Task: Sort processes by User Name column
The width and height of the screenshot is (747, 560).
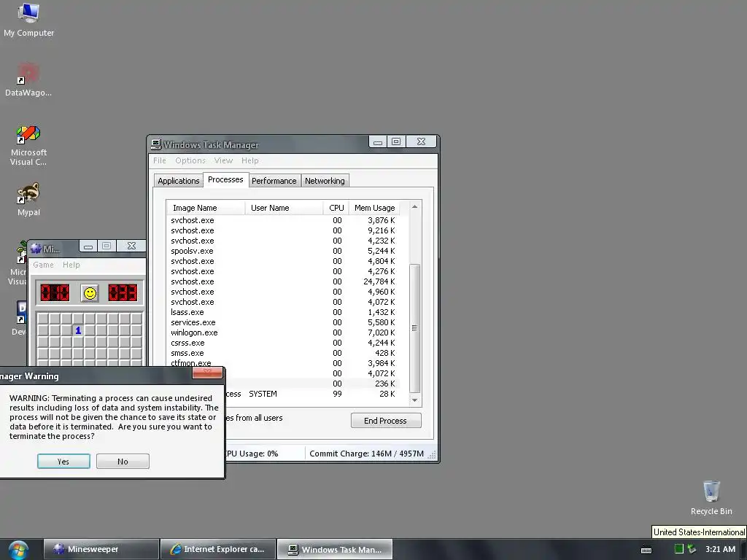Action: 284,208
